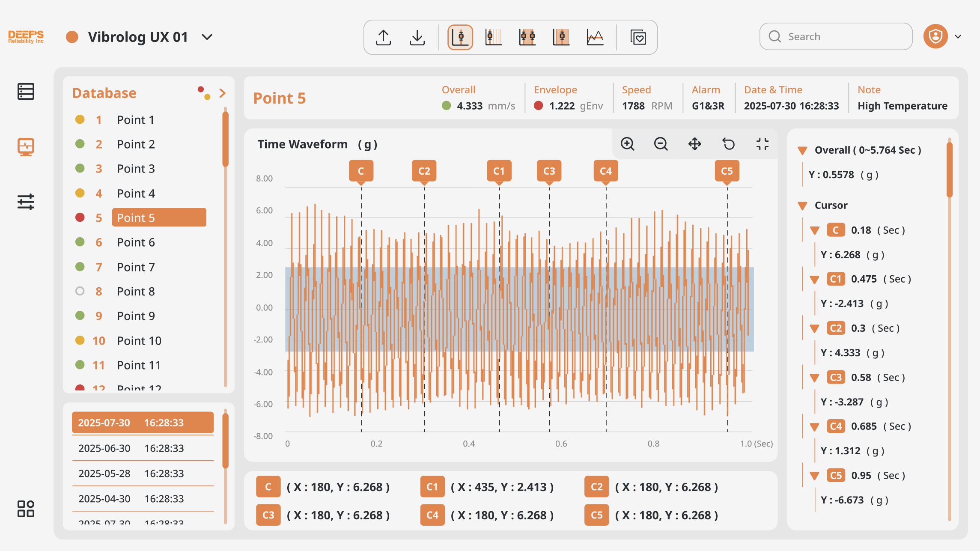Open the Vibrolog UX 01 device dropdown
Viewport: 980px width, 551px height.
pyautogui.click(x=207, y=37)
